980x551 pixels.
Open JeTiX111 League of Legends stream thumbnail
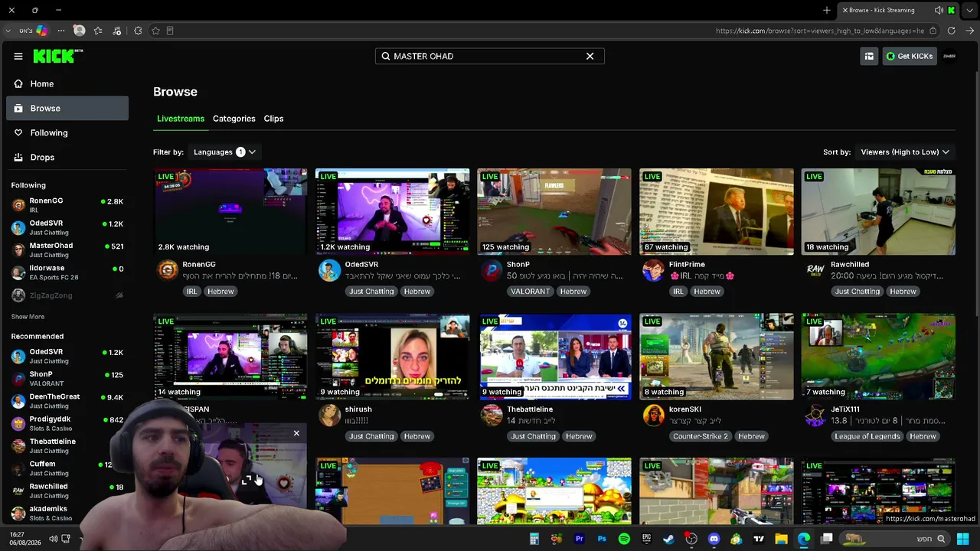pyautogui.click(x=878, y=357)
